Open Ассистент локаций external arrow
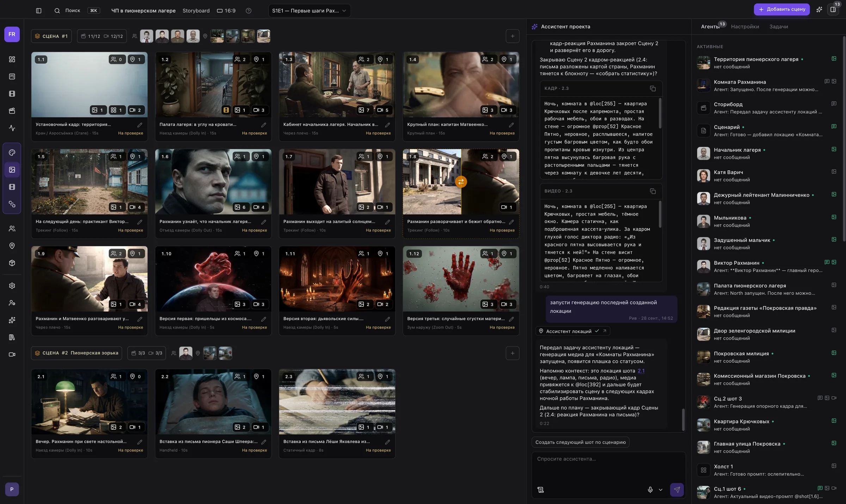846x504 pixels. [x=605, y=331]
